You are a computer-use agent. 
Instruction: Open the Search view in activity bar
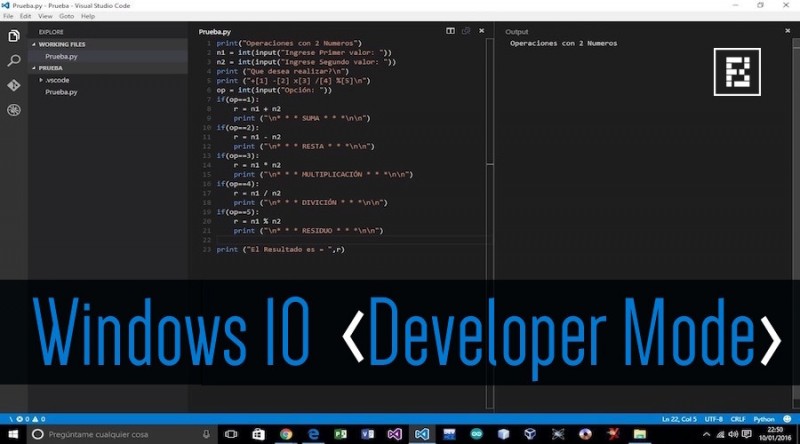point(14,61)
